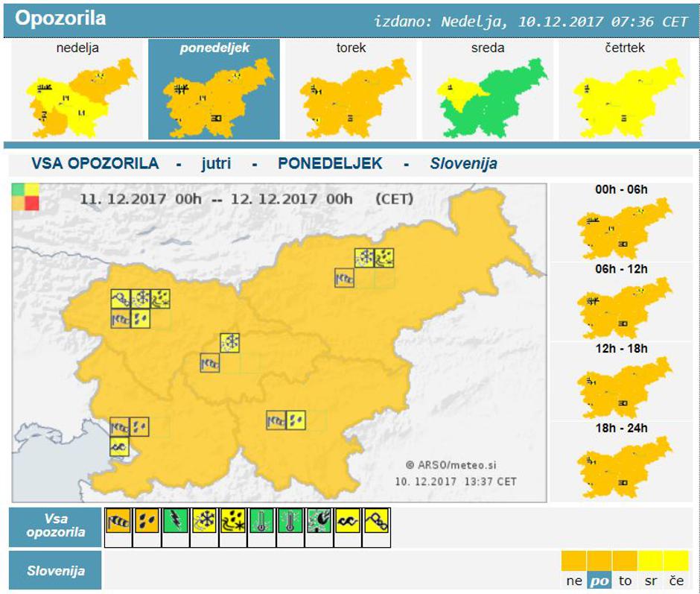
Task: Select the wind warning icon in the filter row
Action: coord(118,521)
